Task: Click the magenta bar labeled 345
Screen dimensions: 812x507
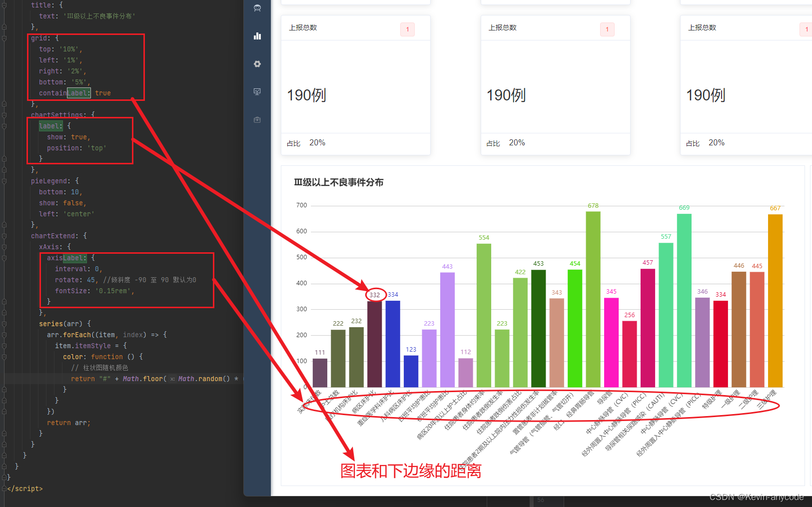Action: [612, 342]
